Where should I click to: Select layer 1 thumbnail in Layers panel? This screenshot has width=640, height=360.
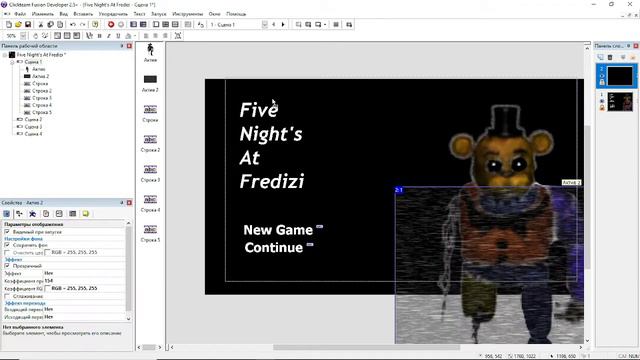tap(620, 102)
